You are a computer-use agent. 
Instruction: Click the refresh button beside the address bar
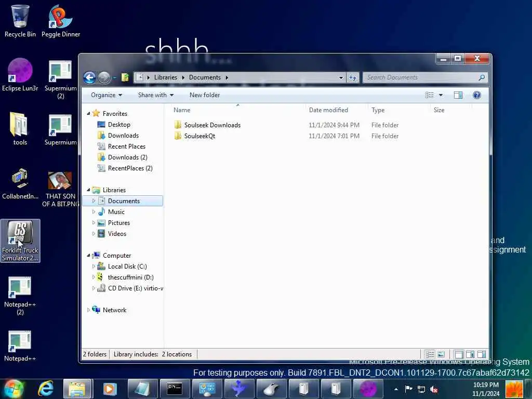click(353, 78)
